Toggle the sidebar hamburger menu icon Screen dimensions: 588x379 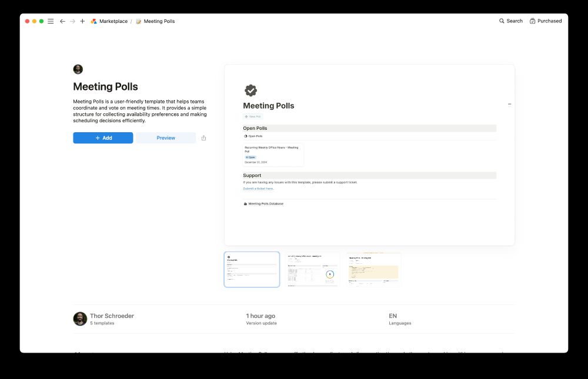pyautogui.click(x=51, y=21)
